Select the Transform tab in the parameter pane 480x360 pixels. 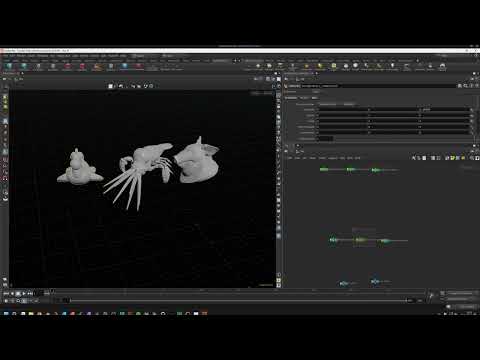pos(290,98)
